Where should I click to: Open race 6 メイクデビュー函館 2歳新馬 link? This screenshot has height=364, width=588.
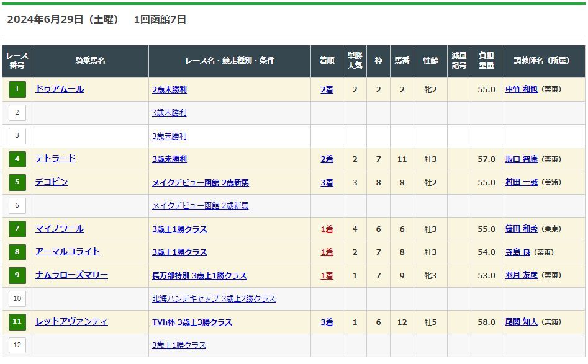(201, 206)
